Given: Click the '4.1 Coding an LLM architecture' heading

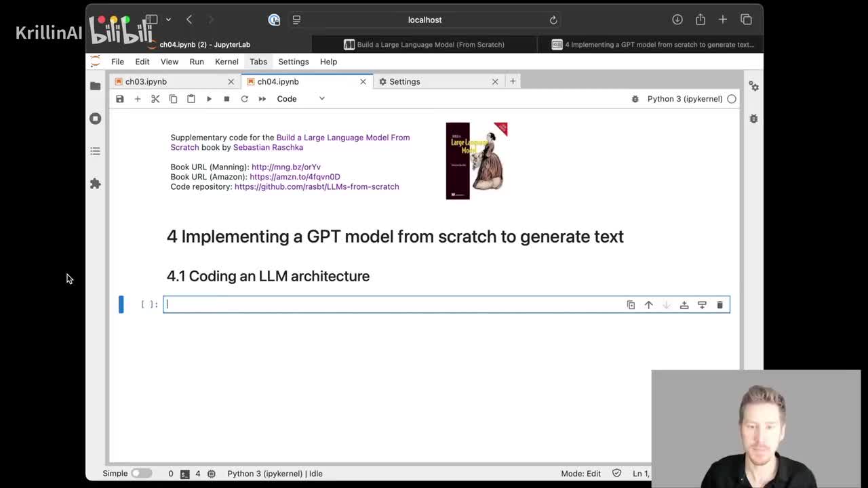Looking at the screenshot, I should [268, 276].
